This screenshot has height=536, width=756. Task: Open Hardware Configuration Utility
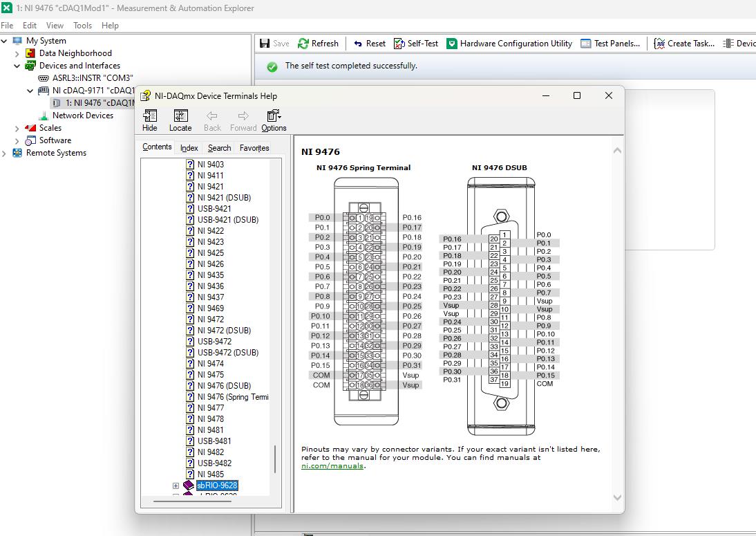[509, 44]
